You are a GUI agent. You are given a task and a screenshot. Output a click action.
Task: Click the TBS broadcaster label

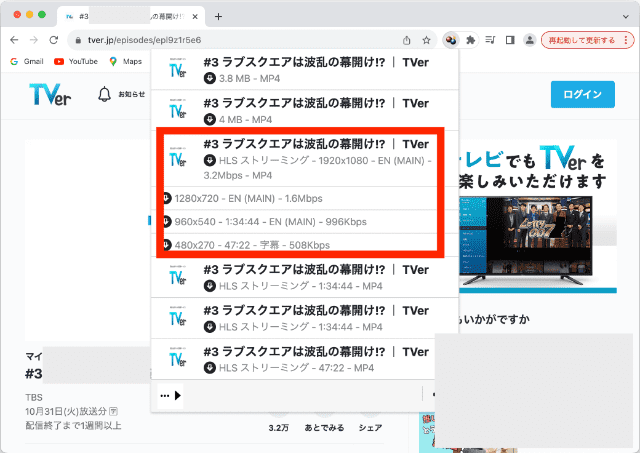34,397
